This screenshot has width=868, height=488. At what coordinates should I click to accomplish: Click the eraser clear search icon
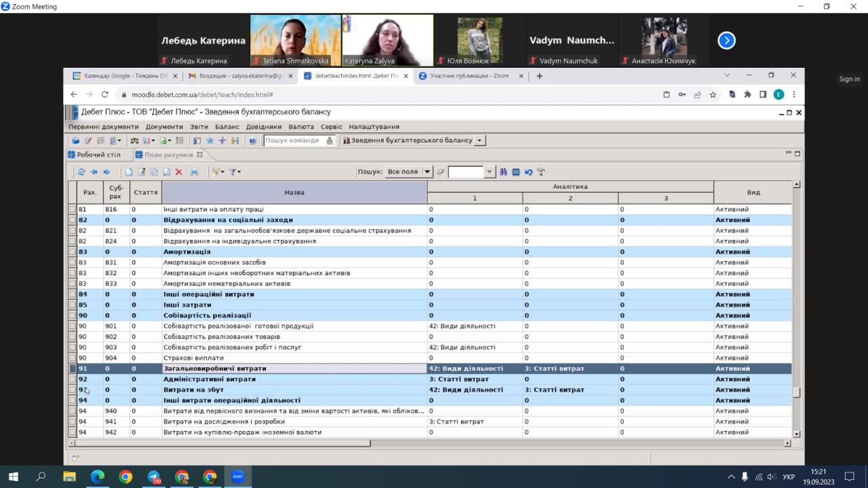(440, 172)
